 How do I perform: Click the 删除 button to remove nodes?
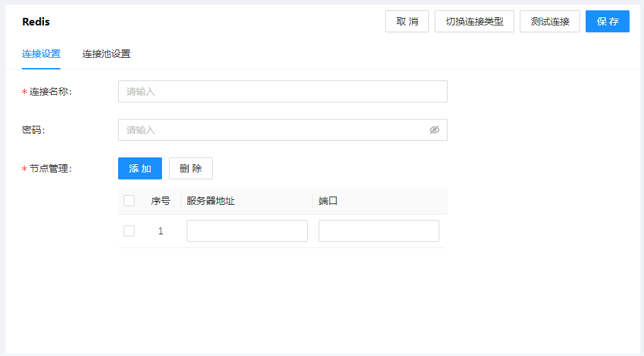coord(191,168)
